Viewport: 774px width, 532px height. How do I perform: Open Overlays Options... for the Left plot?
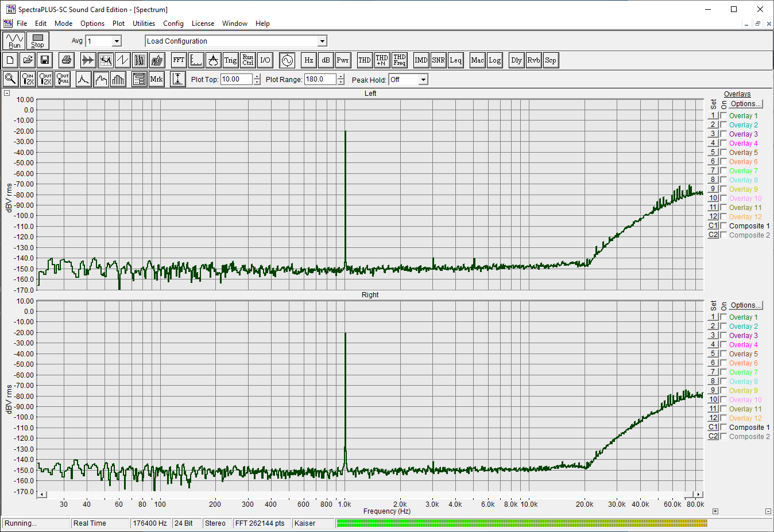click(x=746, y=104)
